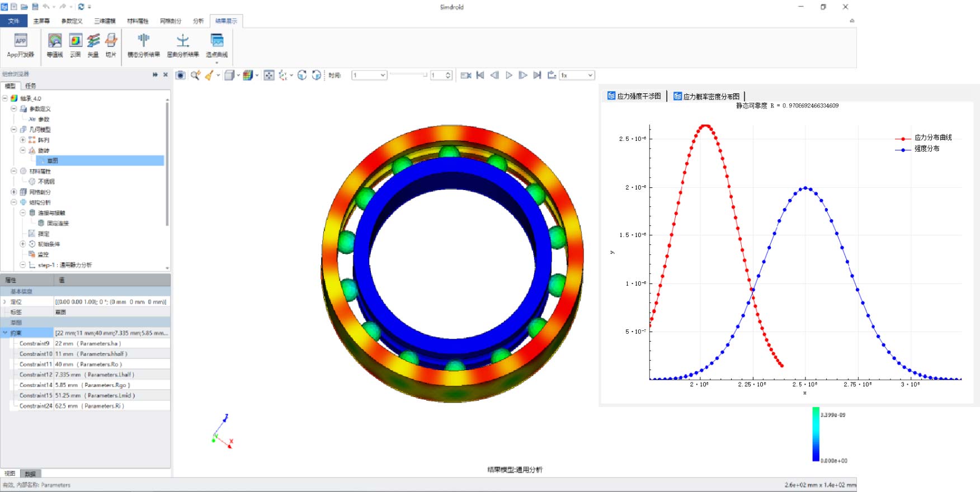Expand the 网格剖分 tree node
This screenshot has height=492, width=980.
coord(14,192)
